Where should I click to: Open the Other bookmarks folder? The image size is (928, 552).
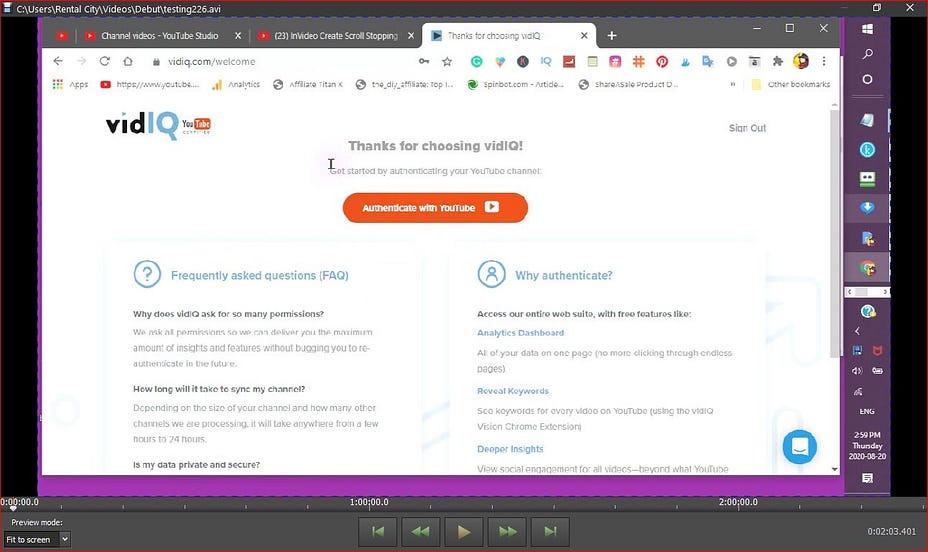[791, 85]
